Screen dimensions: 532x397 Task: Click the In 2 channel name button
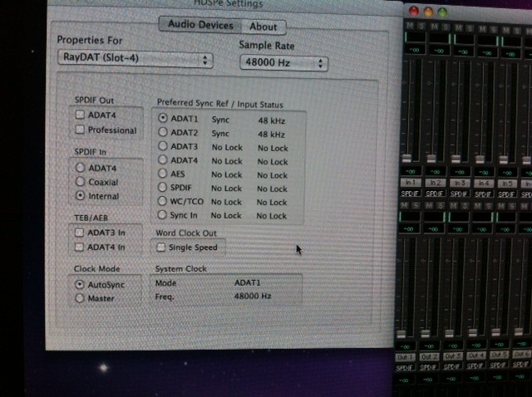coord(436,183)
